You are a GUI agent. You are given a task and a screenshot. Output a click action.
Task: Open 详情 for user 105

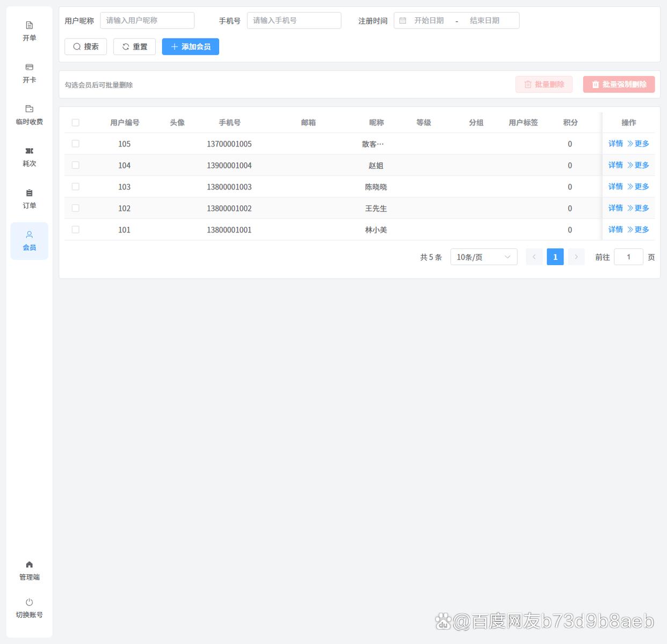point(615,144)
